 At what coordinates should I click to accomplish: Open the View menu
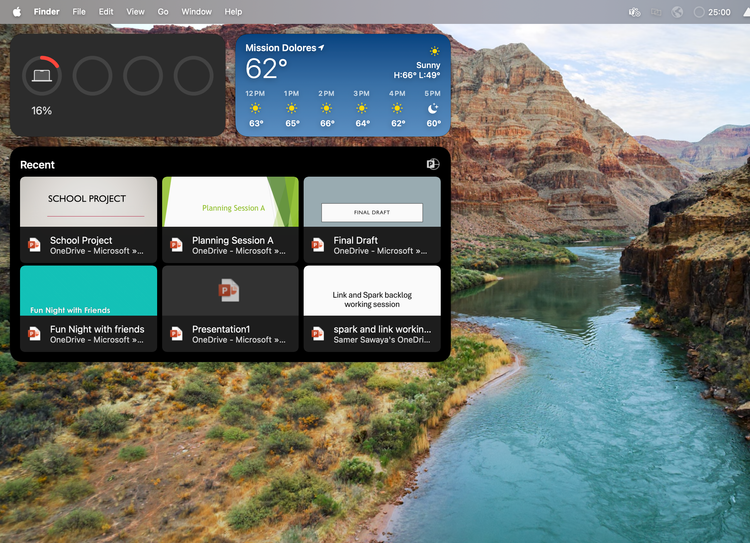135,12
